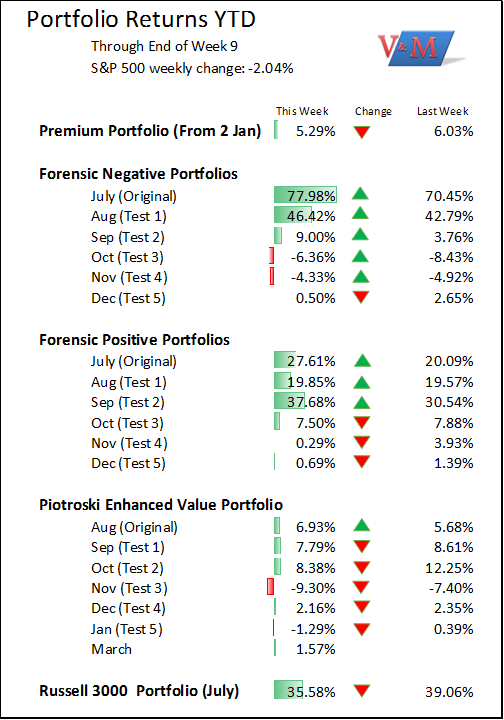
Task: Select the This Week column header
Action: point(302,111)
